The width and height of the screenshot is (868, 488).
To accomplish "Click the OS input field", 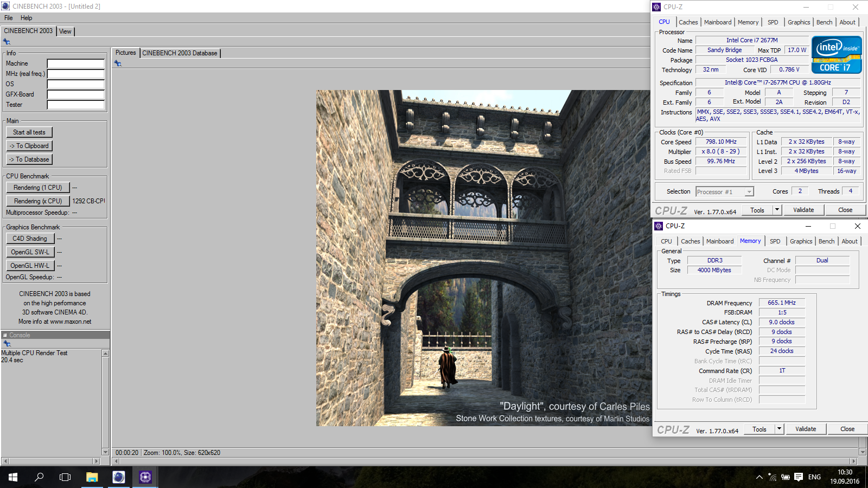I will (75, 84).
